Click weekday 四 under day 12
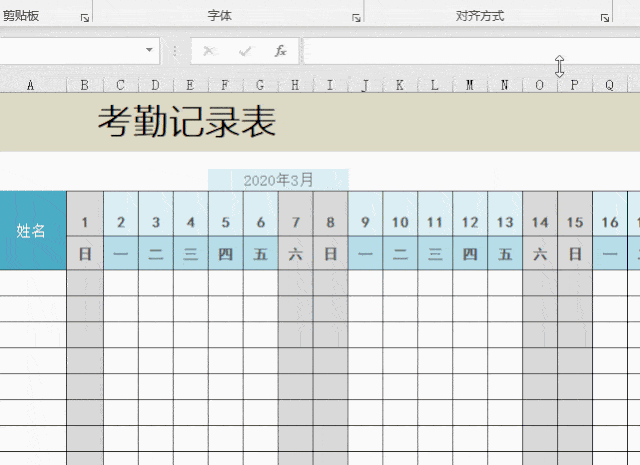 [x=470, y=254]
